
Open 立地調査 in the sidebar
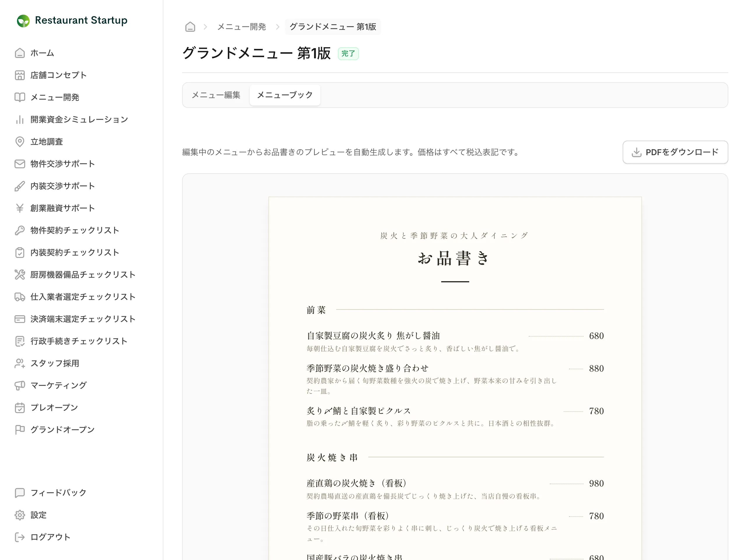47,142
